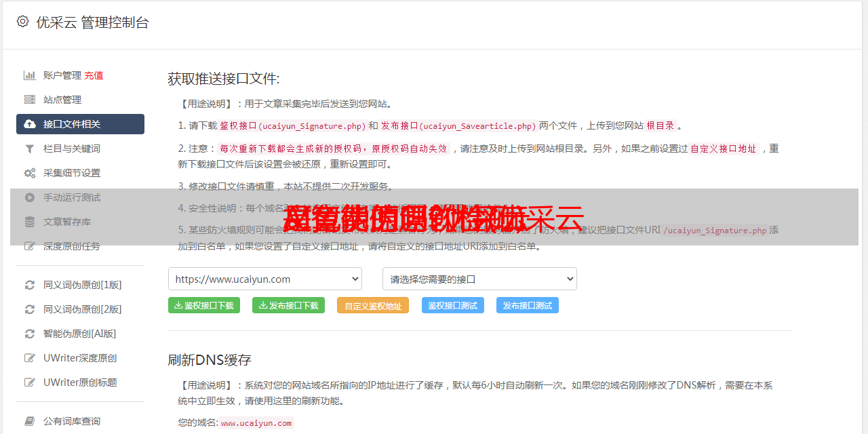The image size is (868, 434).
Task: Select 接口文件相关 menu item
Action: pyautogui.click(x=80, y=124)
